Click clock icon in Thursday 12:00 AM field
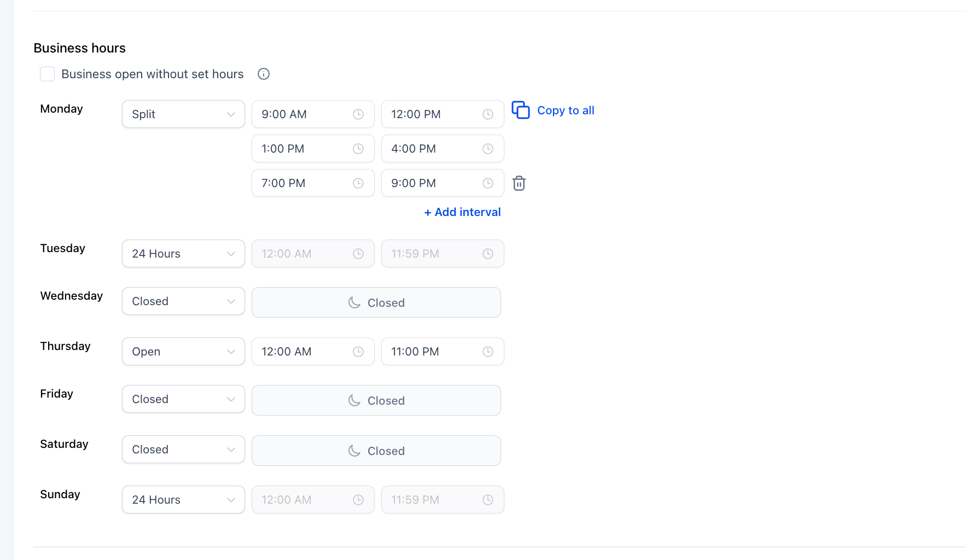This screenshot has width=966, height=560. 358,352
